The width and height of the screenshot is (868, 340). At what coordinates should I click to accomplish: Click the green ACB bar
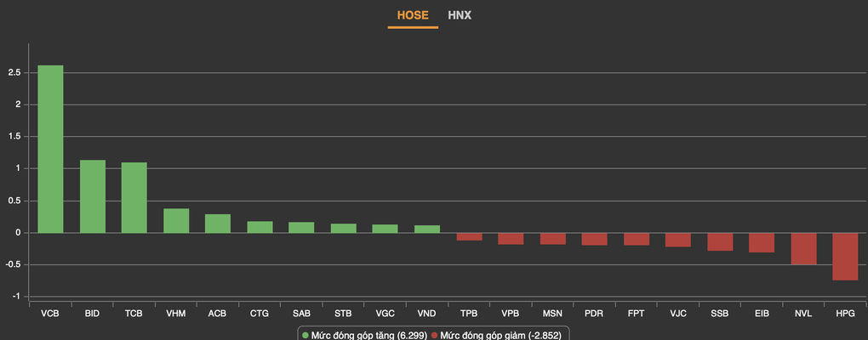click(218, 224)
